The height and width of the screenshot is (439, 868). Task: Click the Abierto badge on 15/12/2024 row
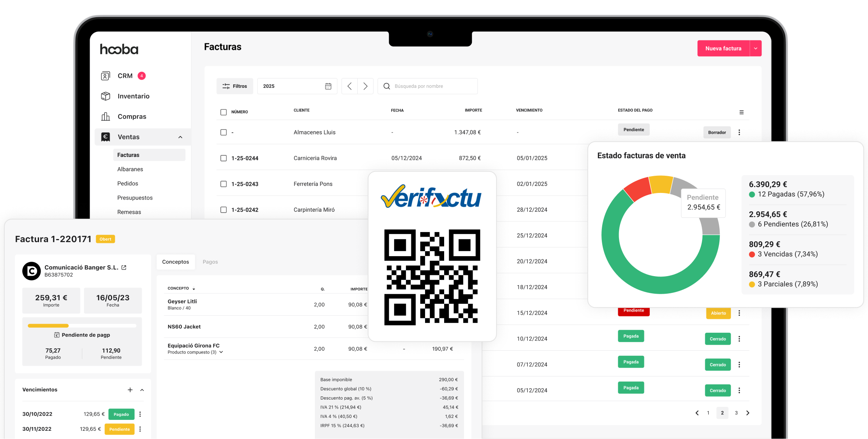[x=719, y=313]
